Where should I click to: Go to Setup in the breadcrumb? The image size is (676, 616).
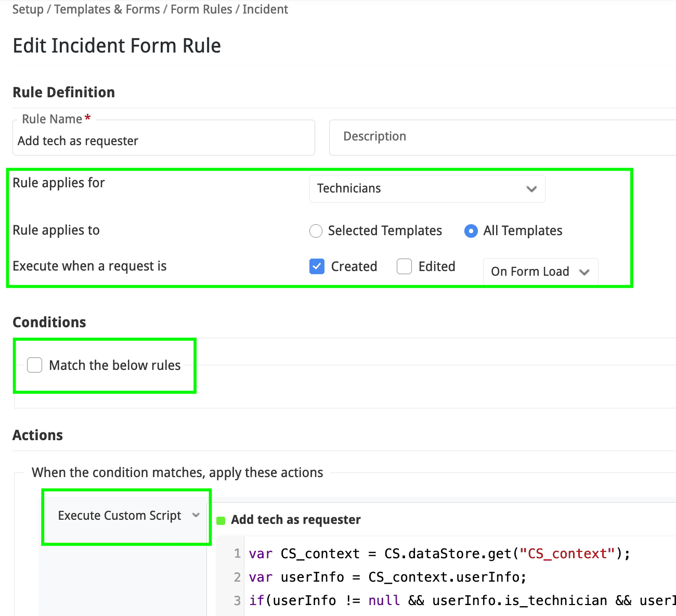[x=28, y=9]
